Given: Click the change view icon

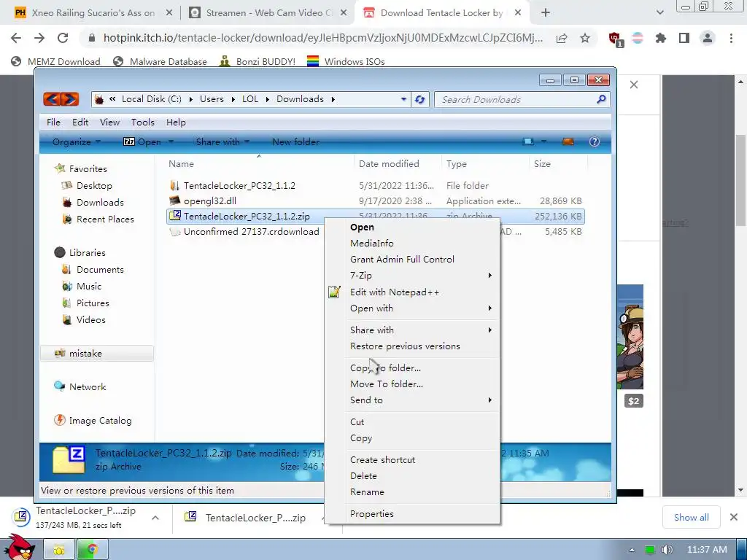Looking at the screenshot, I should pos(528,141).
